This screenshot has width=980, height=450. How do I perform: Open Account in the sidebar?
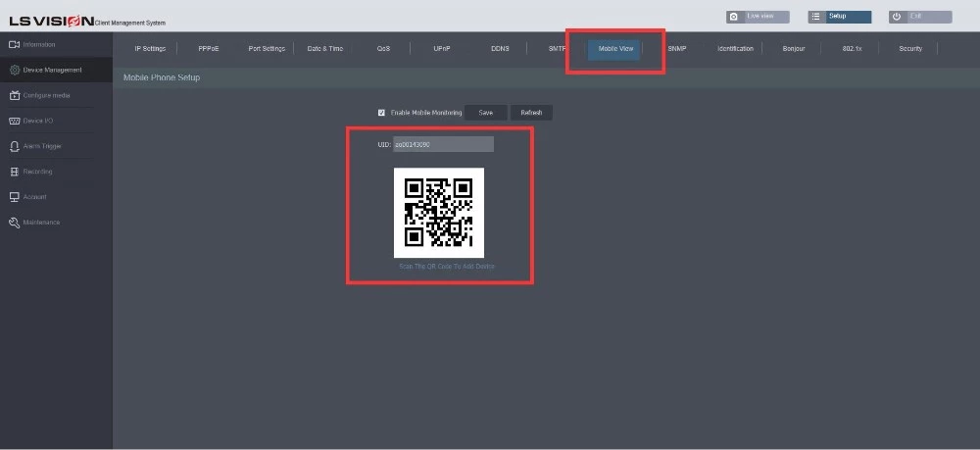[35, 197]
